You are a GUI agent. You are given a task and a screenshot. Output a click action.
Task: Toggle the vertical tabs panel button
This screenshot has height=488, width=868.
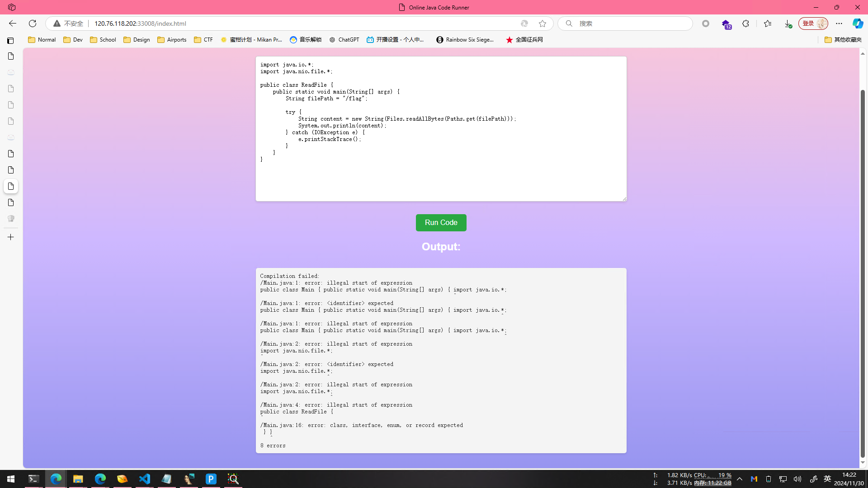click(11, 41)
